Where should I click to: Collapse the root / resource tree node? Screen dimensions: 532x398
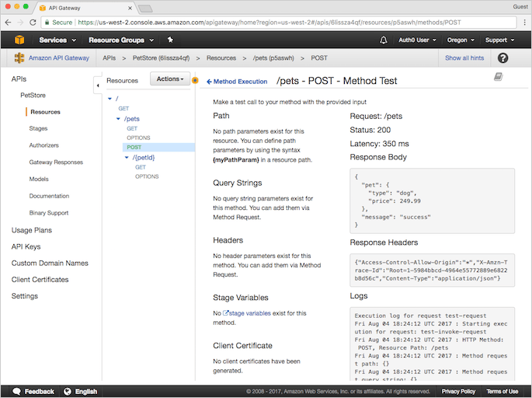[110, 99]
